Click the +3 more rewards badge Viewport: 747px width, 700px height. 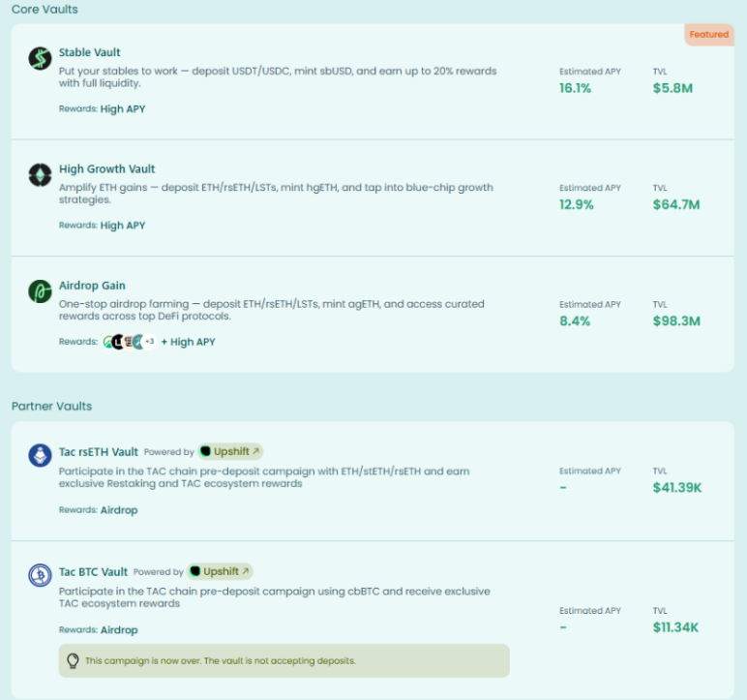pos(149,342)
